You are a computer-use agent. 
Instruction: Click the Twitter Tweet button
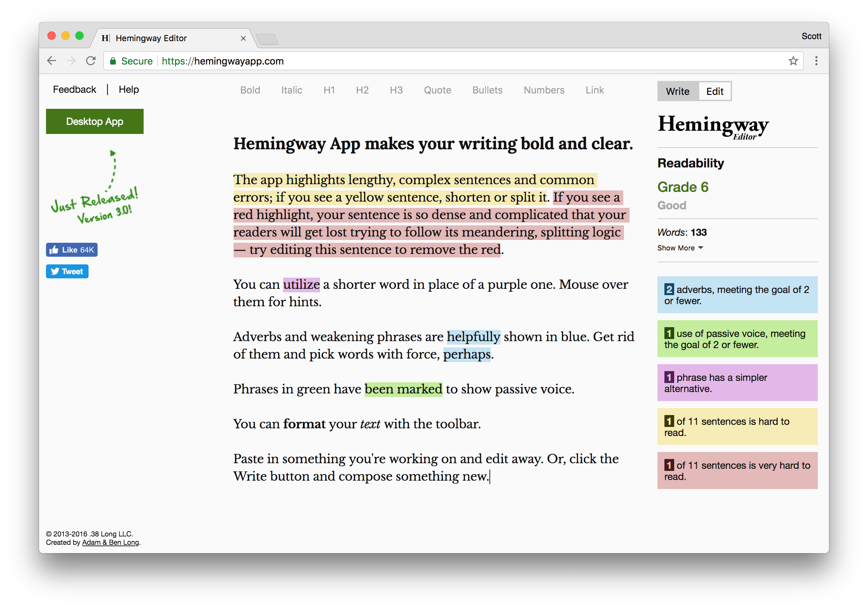[x=67, y=271]
